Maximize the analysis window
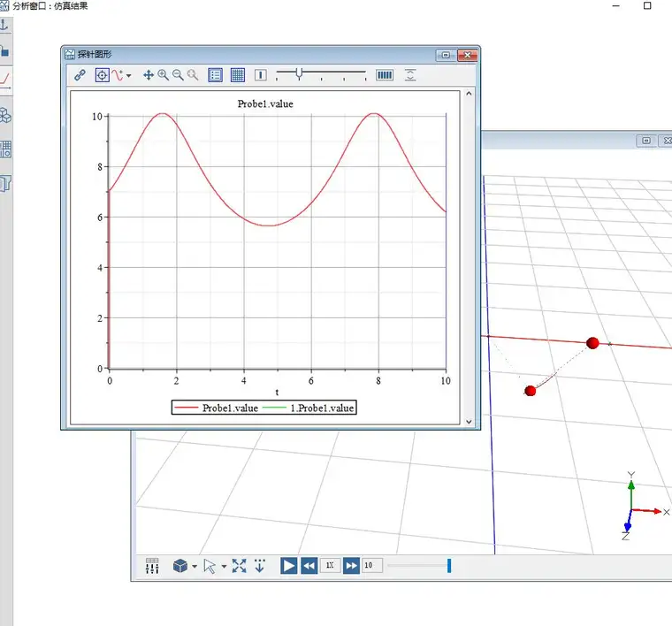Viewport: 672px width, 626px height. [647, 5]
